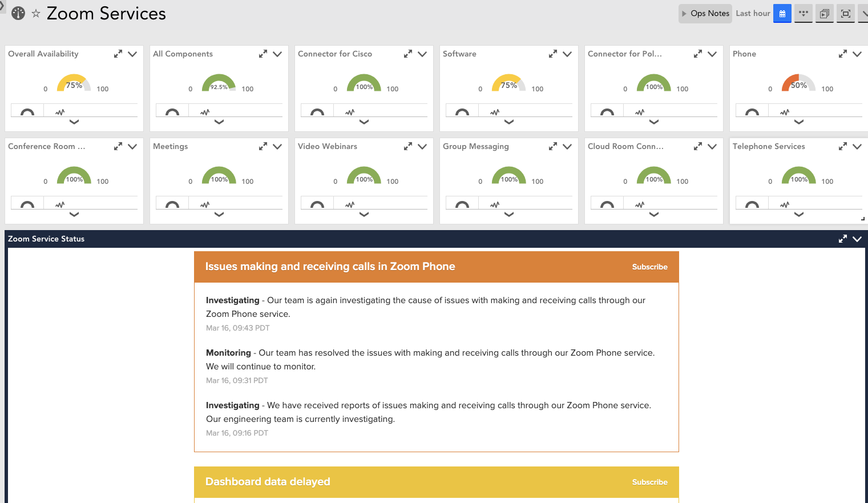
Task: Select graph view tab in Phone widget
Action: click(x=785, y=111)
